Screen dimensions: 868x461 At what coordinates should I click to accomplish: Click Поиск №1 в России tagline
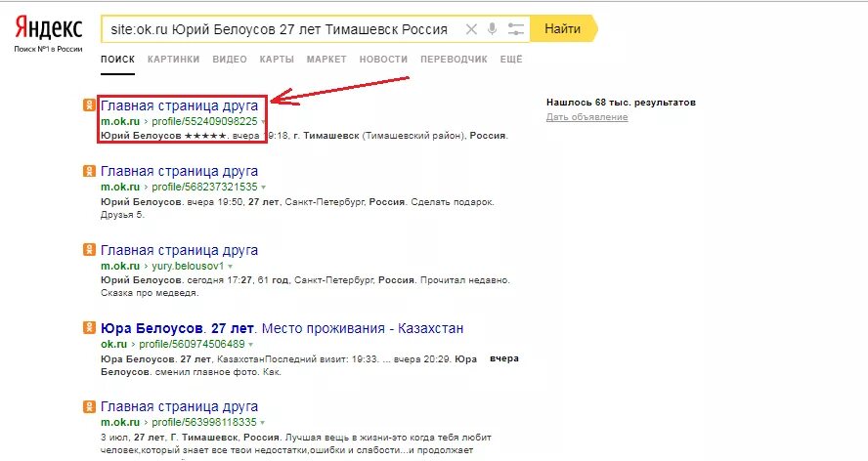pos(48,49)
